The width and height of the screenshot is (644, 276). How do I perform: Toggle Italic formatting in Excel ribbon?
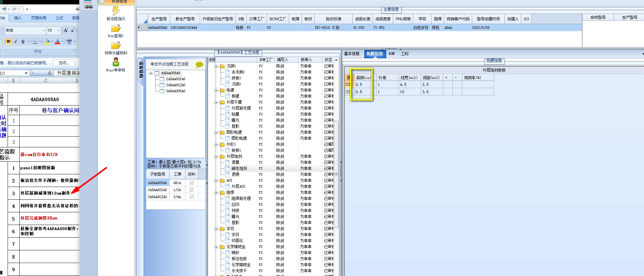[16, 41]
